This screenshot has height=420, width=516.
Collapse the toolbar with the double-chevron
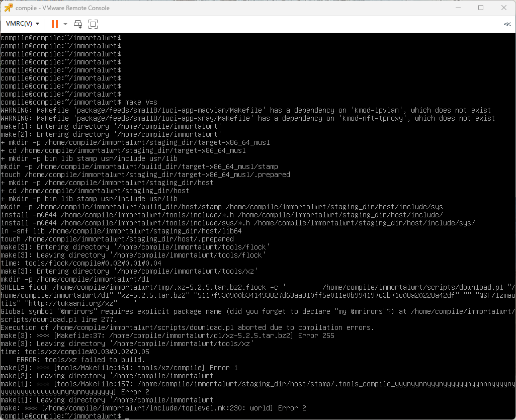(x=507, y=24)
